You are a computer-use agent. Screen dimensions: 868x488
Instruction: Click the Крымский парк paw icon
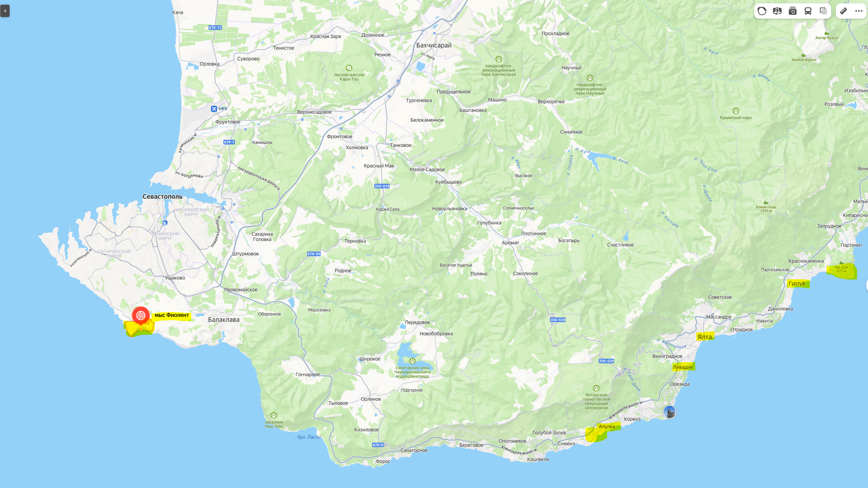coord(736,111)
